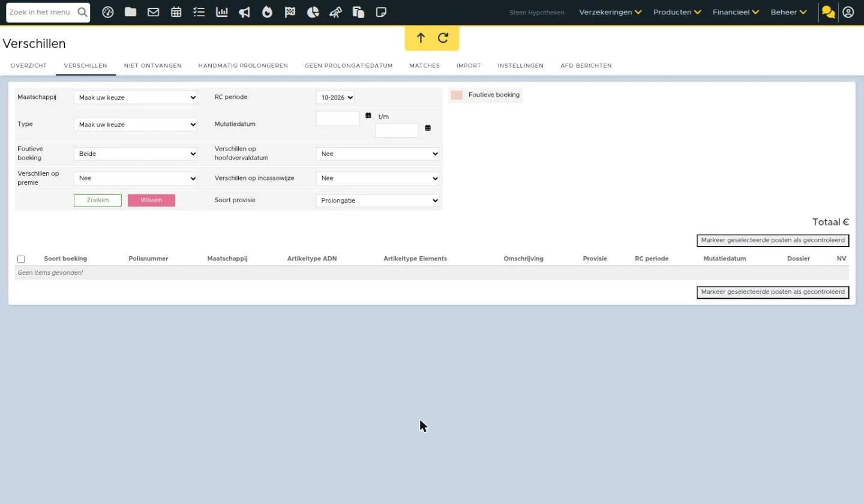The height and width of the screenshot is (504, 864).
Task: Click the Mutatiedatum column header
Action: pos(725,259)
